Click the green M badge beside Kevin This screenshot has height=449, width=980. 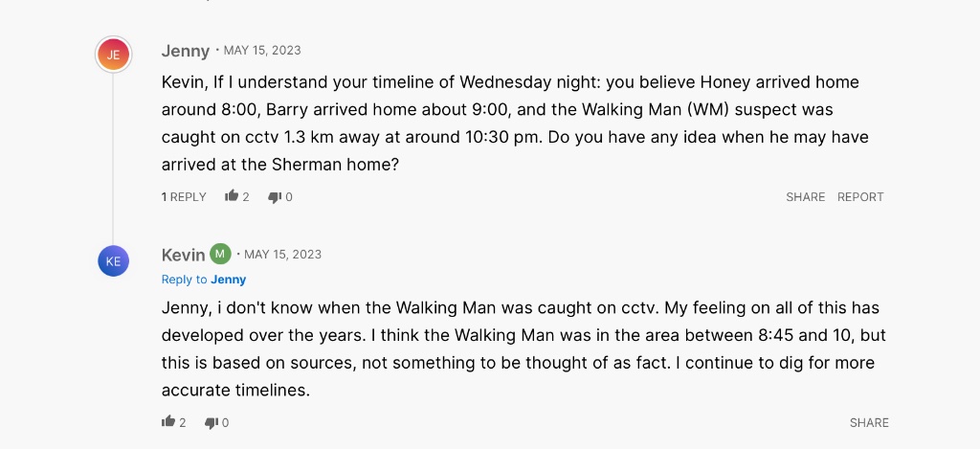[220, 254]
